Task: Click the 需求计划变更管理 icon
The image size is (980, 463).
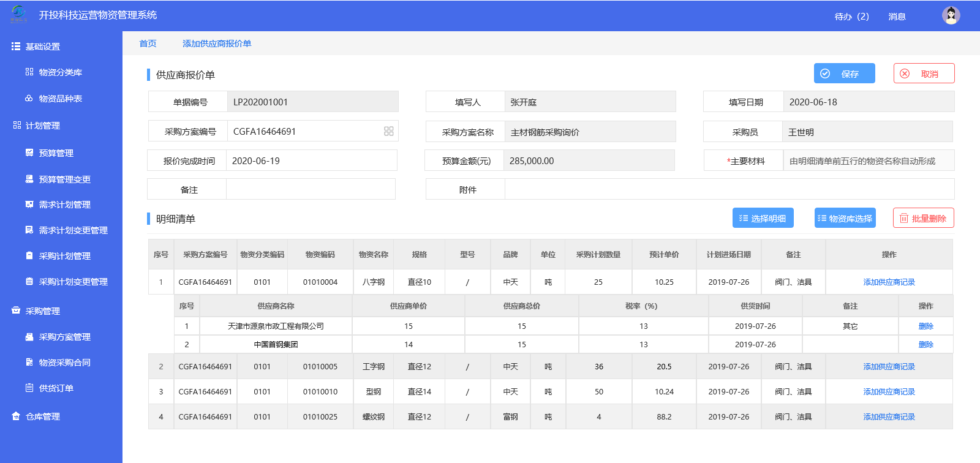Action: click(29, 230)
